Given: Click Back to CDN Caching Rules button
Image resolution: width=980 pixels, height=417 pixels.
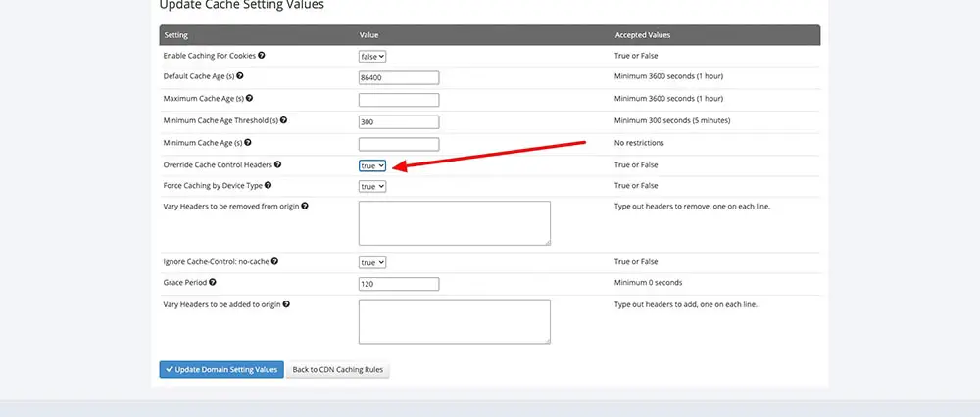Looking at the screenshot, I should (338, 370).
